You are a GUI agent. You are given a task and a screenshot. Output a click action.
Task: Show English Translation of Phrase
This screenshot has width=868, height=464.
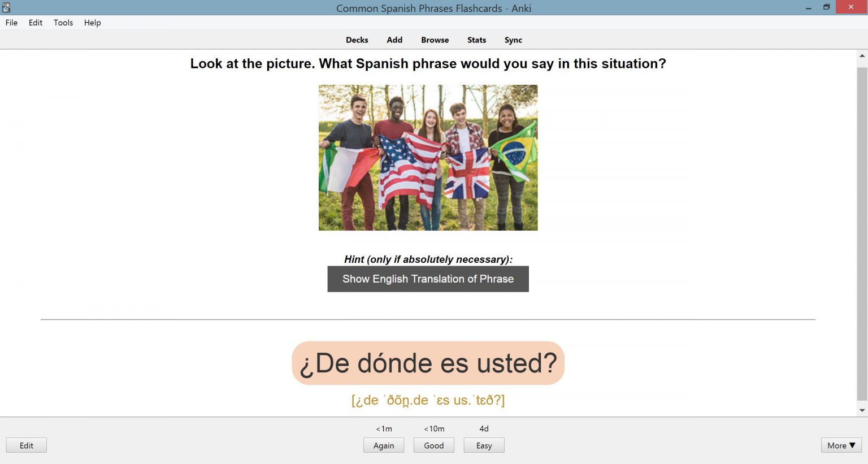tap(428, 279)
